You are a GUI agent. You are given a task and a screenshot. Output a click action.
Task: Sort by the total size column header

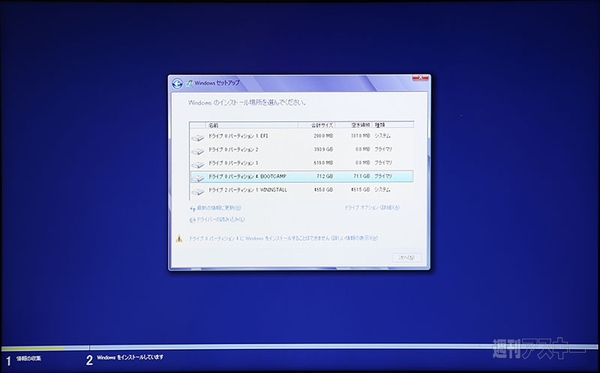(317, 125)
